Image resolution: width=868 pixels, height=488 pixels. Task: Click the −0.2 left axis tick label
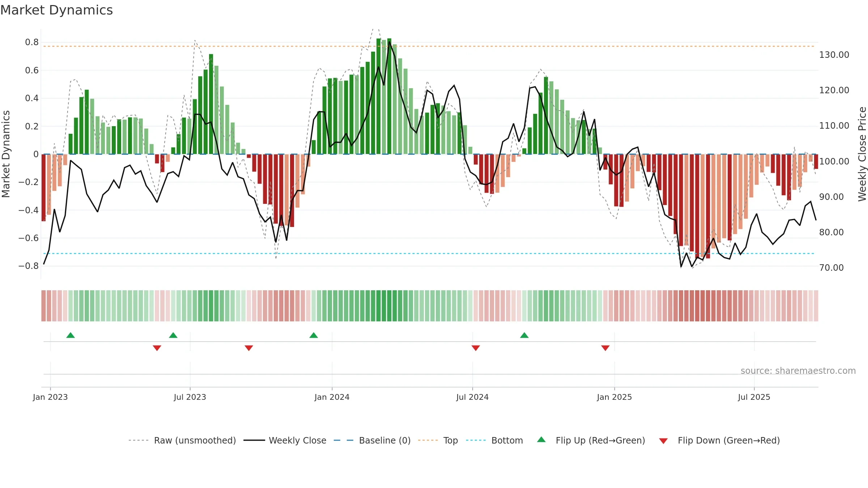click(29, 182)
